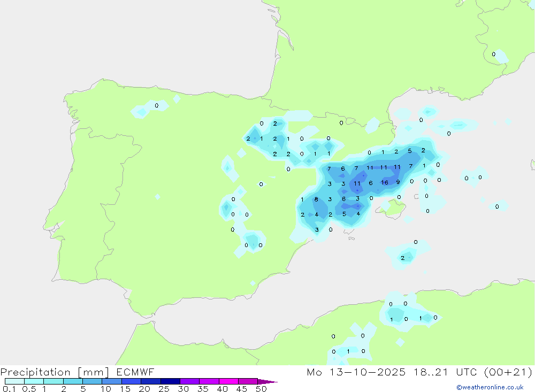Click the '10' legend scale label
Viewport: 535px width, 392px height.
click(x=106, y=389)
